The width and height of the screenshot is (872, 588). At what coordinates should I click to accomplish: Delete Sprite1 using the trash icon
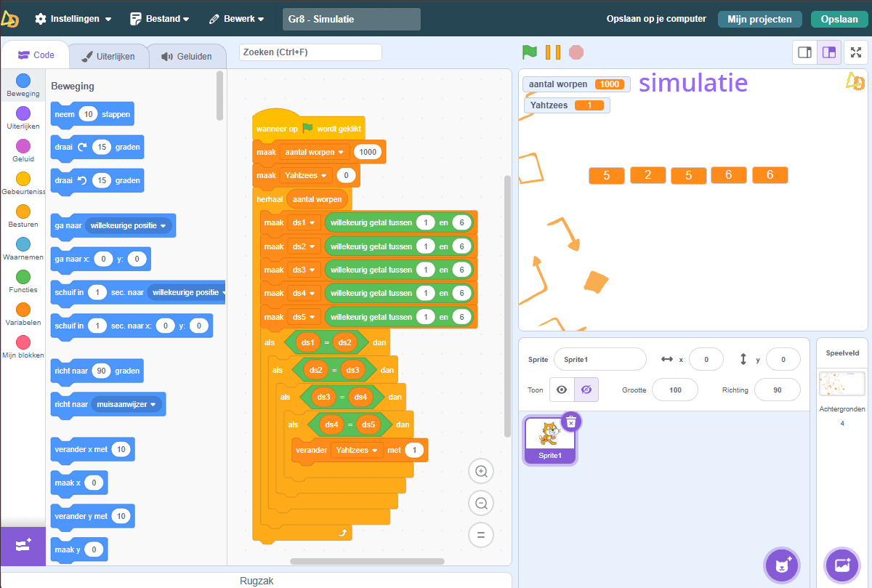tap(571, 422)
